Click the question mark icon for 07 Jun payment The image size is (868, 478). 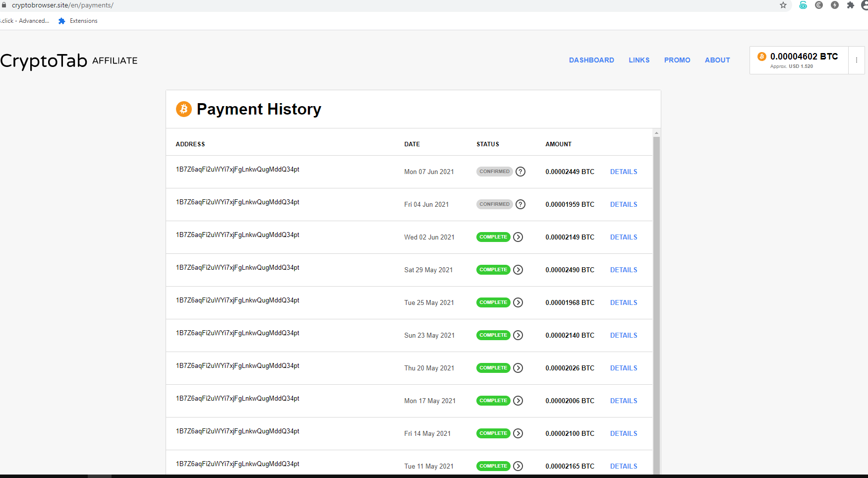520,172
